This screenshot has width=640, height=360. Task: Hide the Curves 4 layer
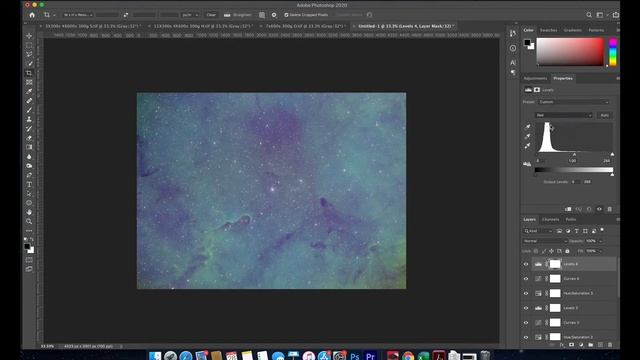pyautogui.click(x=526, y=279)
